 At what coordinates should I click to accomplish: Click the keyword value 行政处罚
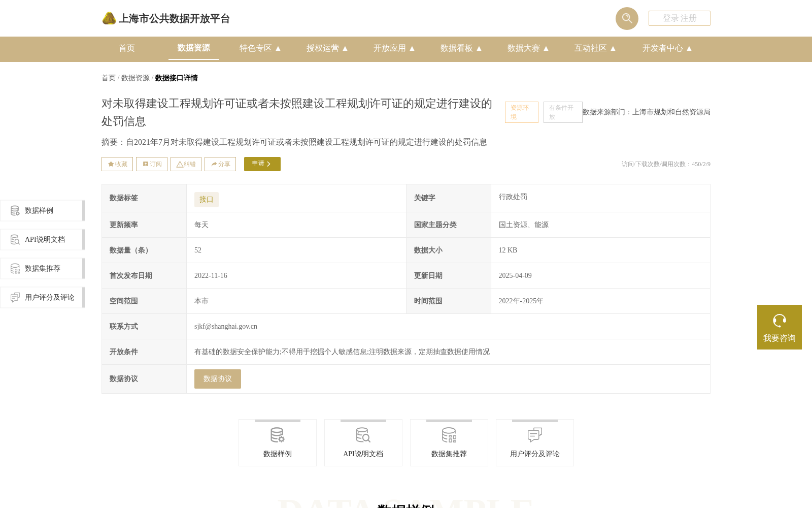(x=513, y=197)
